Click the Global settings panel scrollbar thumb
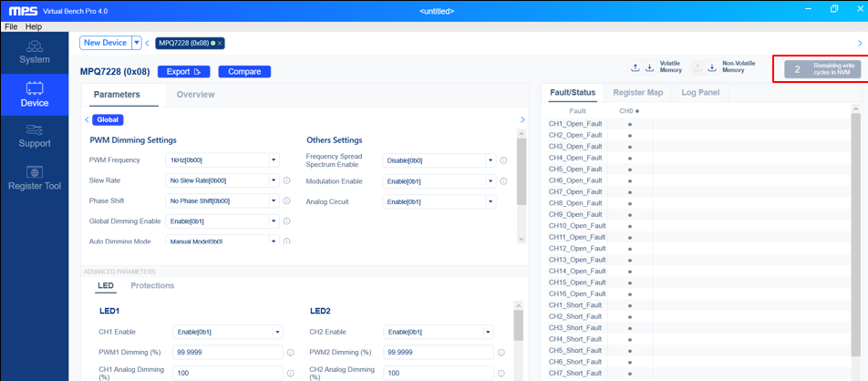The image size is (868, 381). coord(521,171)
